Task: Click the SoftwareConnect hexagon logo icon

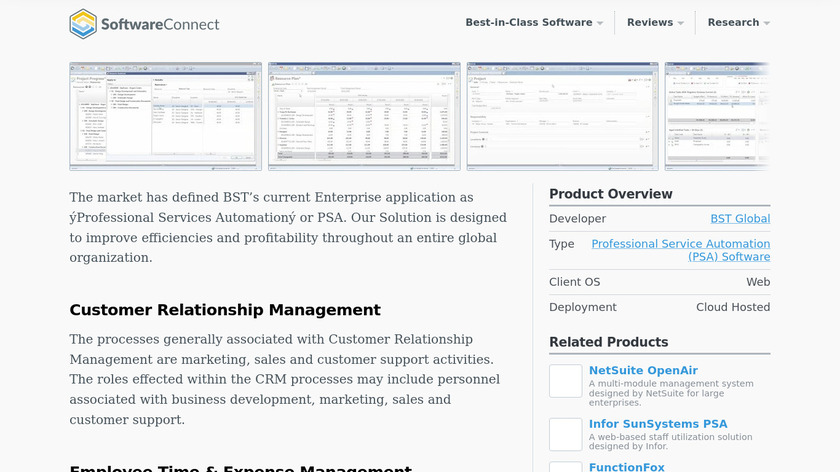Action: tap(83, 23)
